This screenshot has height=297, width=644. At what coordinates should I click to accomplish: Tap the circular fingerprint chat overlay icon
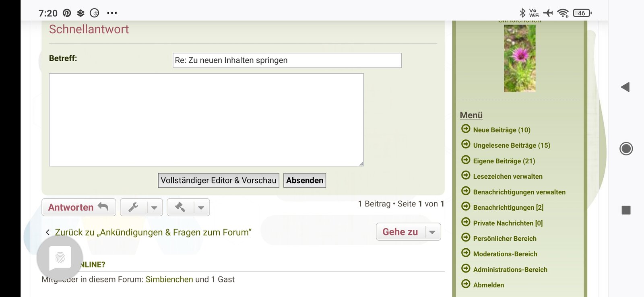(60, 258)
